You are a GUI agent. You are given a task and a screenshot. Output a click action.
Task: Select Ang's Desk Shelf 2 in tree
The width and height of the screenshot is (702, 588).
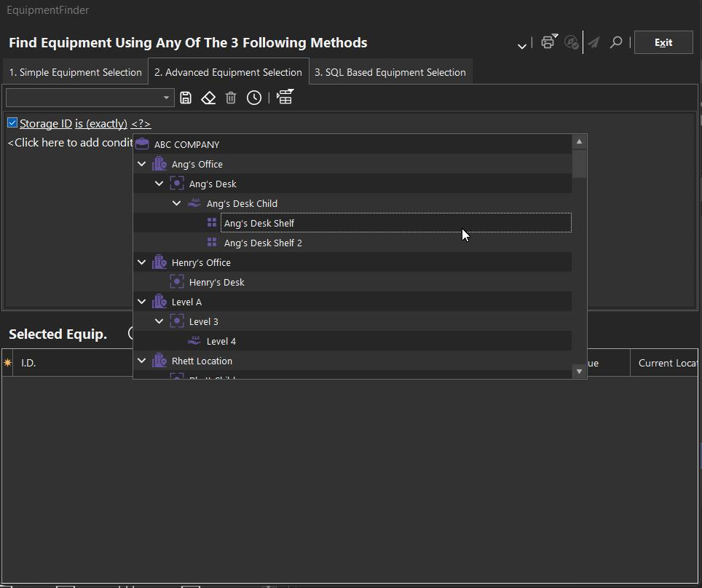263,243
